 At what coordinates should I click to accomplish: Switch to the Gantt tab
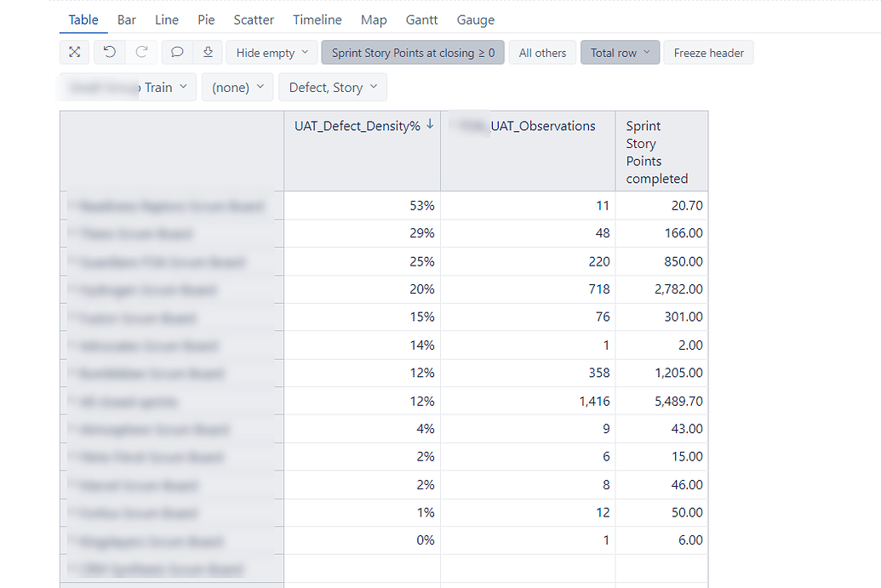coord(421,20)
